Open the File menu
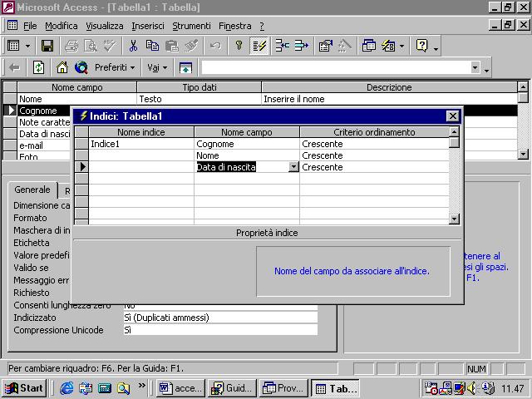The height and width of the screenshot is (399, 532). pos(30,26)
